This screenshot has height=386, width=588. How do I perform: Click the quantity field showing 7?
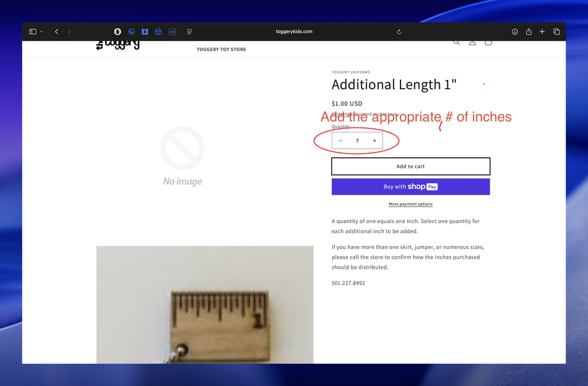click(358, 141)
